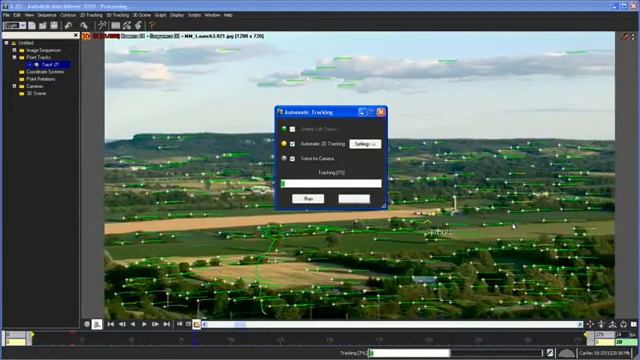Go to the first frame
Screen dimensions: 640x360
click(x=111, y=324)
